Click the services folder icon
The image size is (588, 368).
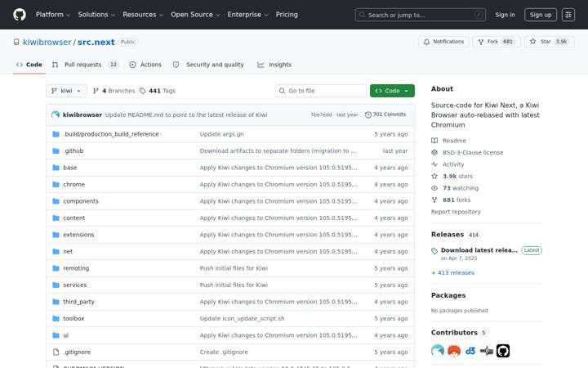click(56, 285)
